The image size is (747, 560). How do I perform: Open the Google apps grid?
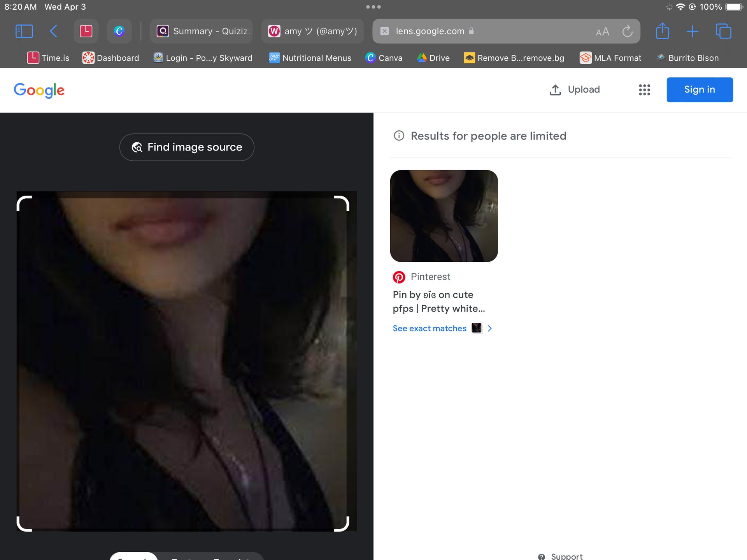point(644,90)
